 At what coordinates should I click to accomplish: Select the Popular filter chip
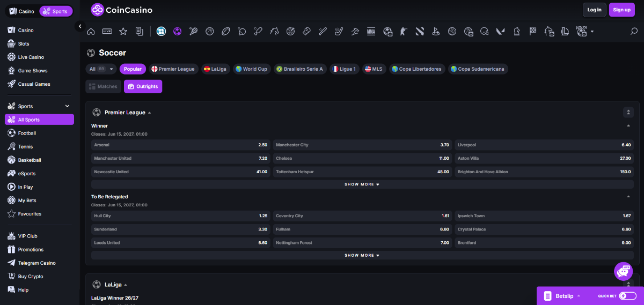click(x=133, y=69)
